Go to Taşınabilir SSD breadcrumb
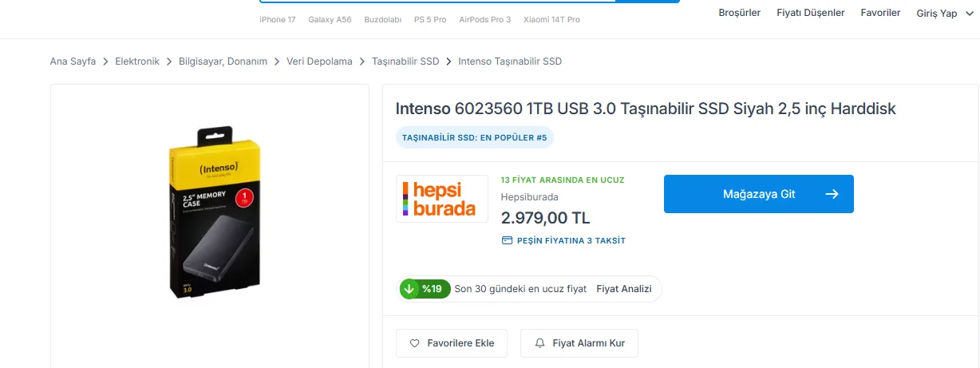 coord(405,61)
